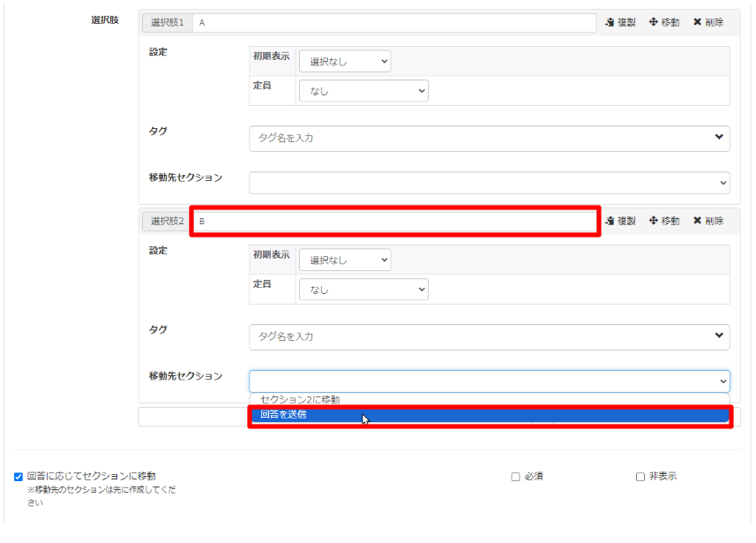
Task: Open 初期表示 dropdown for 選択肢2
Action: (345, 260)
